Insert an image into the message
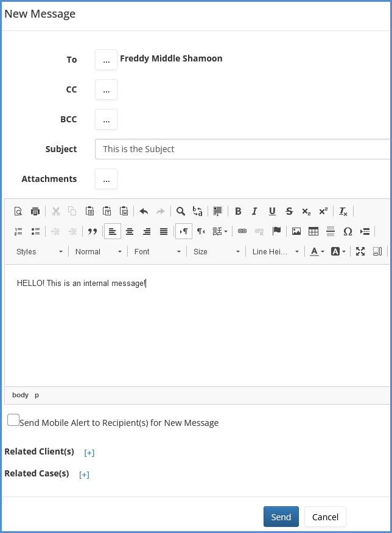This screenshot has height=533, width=392. pyautogui.click(x=296, y=231)
